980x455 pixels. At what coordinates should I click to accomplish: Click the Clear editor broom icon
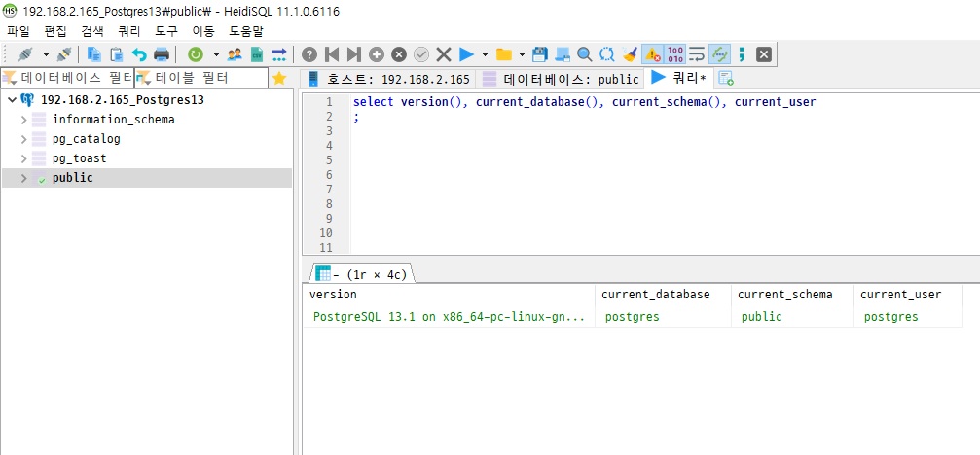tap(630, 54)
